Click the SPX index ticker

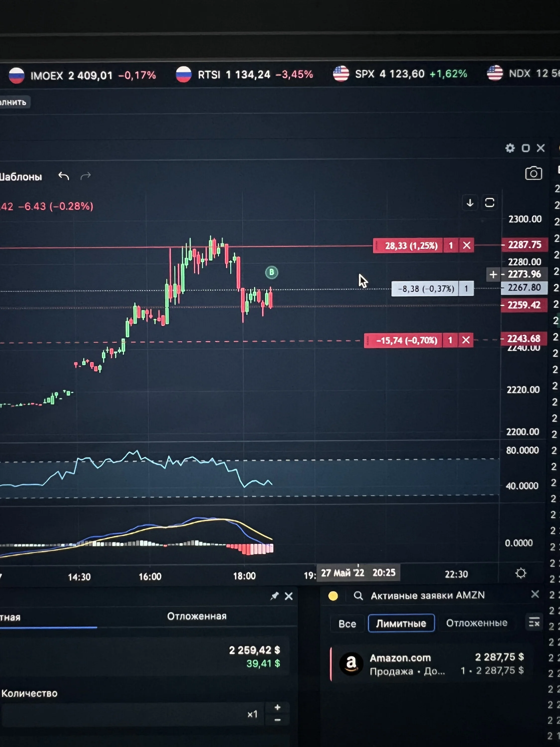pyautogui.click(x=400, y=74)
